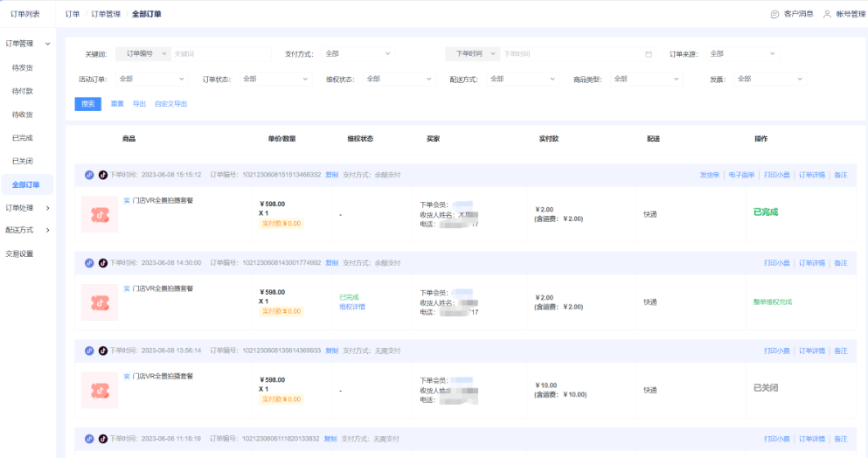The width and height of the screenshot is (868, 458).
Task: Click the link icon on the 13:56:14 order
Action: point(89,350)
